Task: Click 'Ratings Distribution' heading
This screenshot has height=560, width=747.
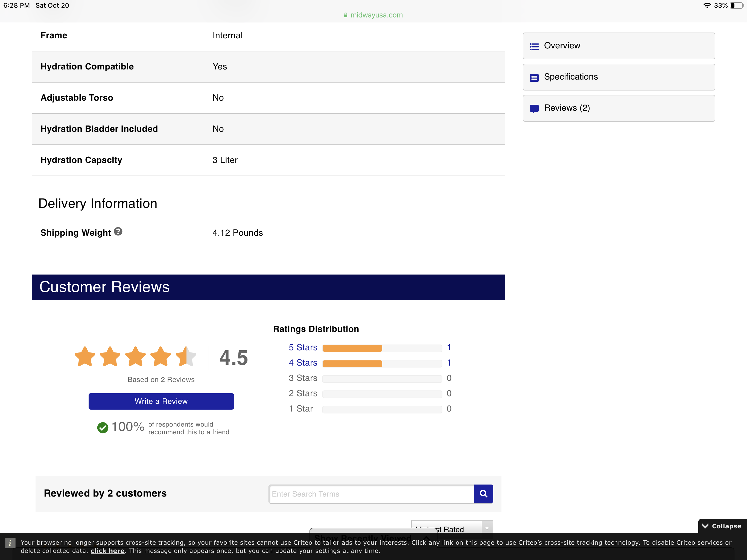Action: 316,329
